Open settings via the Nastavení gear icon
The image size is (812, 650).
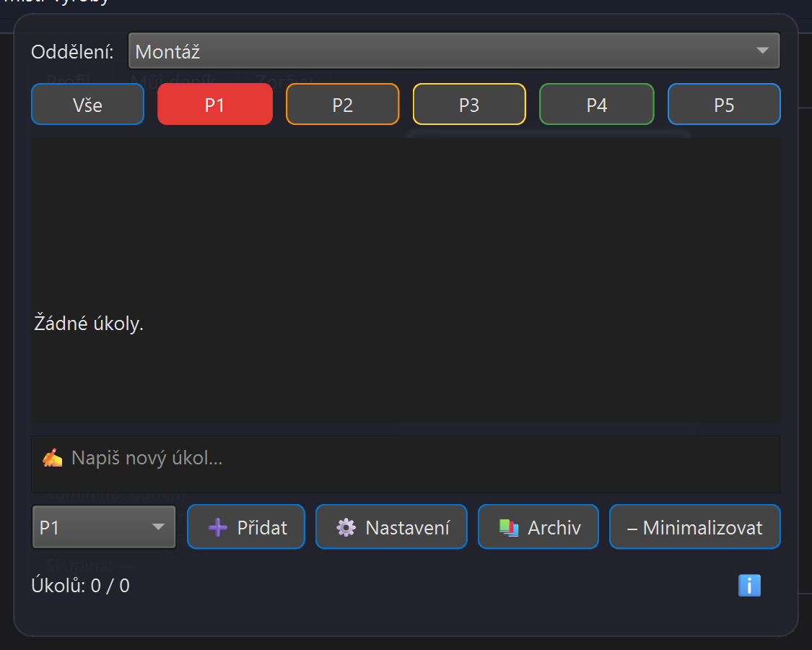tap(346, 528)
